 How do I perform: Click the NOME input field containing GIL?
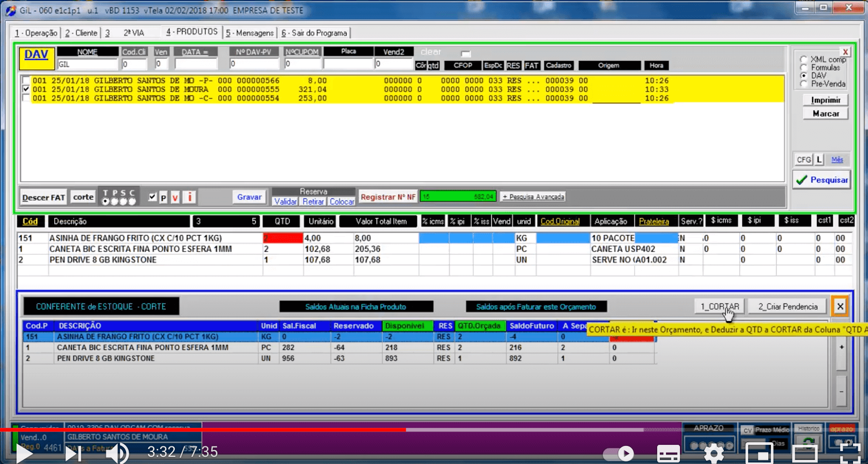coord(87,64)
